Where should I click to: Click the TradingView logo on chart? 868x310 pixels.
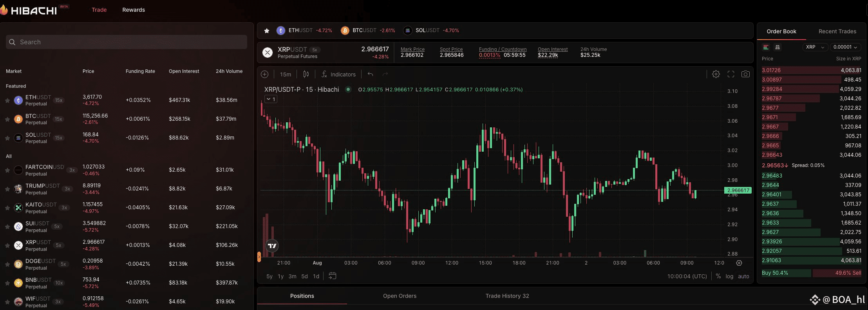click(x=272, y=246)
